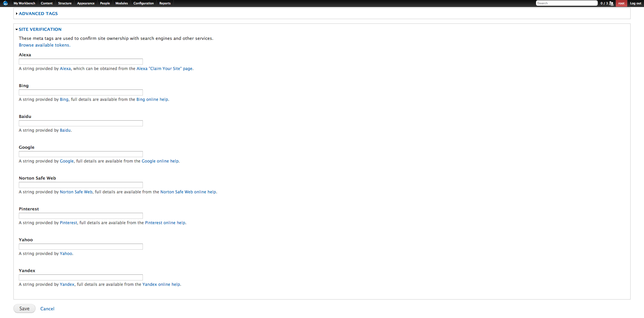Browse available tokens link
Image resolution: width=644 pixels, height=318 pixels.
coord(44,45)
